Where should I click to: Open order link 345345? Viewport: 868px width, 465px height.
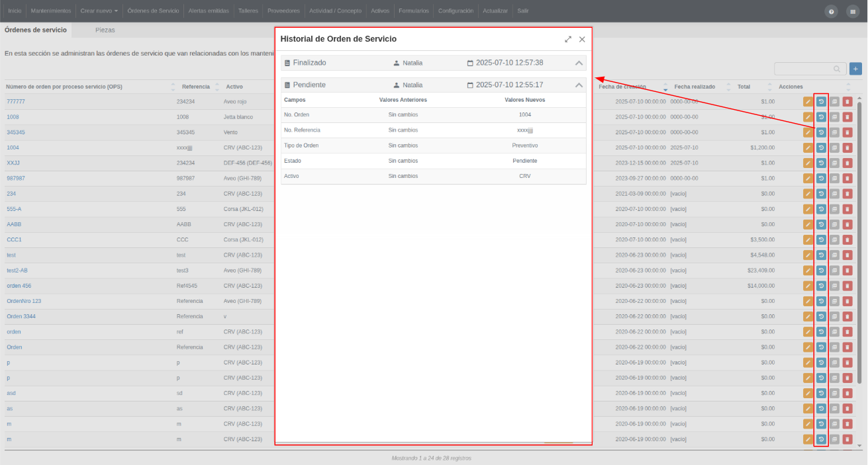pos(16,132)
